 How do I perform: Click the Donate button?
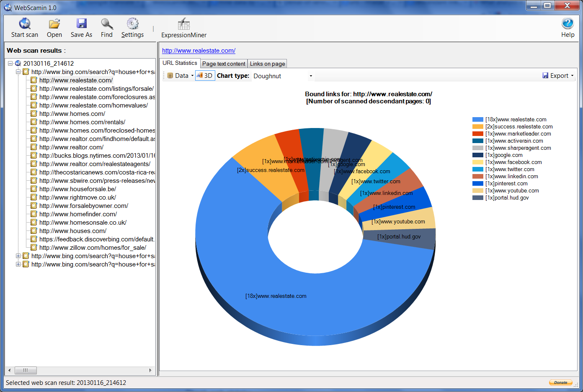560,382
